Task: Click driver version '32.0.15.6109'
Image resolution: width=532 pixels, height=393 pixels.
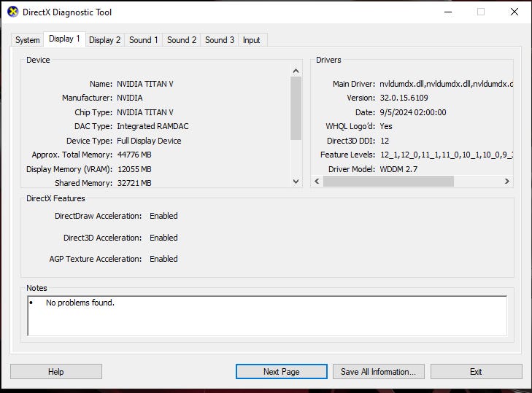Action: [404, 98]
